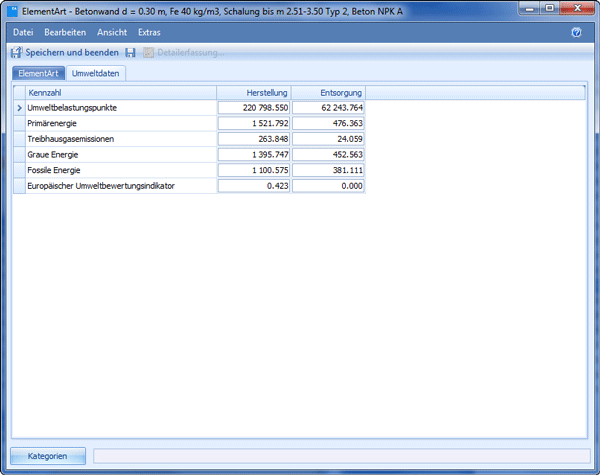Click the Kategorien button
This screenshot has height=475, width=600.
[48, 456]
